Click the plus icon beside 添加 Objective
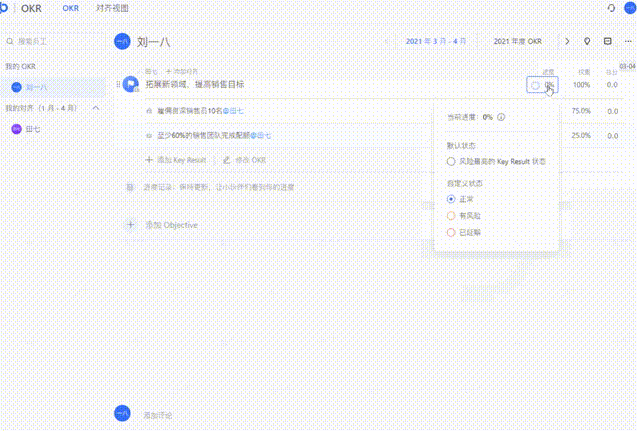 (x=130, y=225)
